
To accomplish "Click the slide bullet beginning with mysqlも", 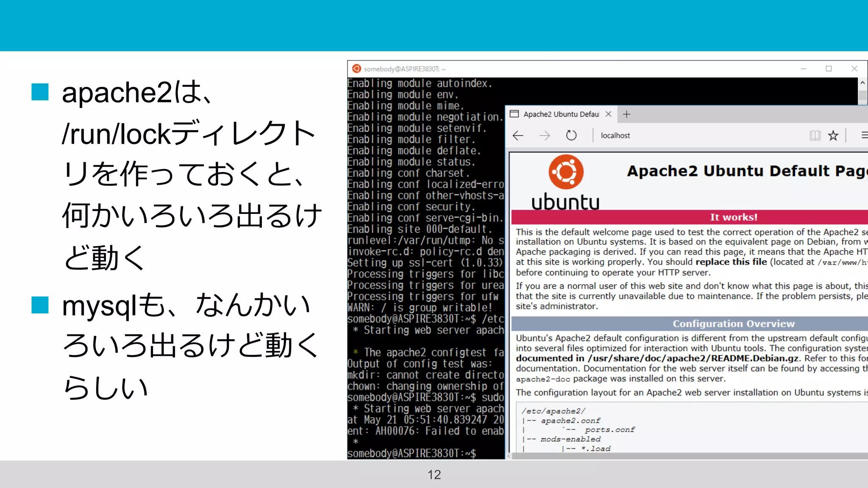I will (190, 345).
